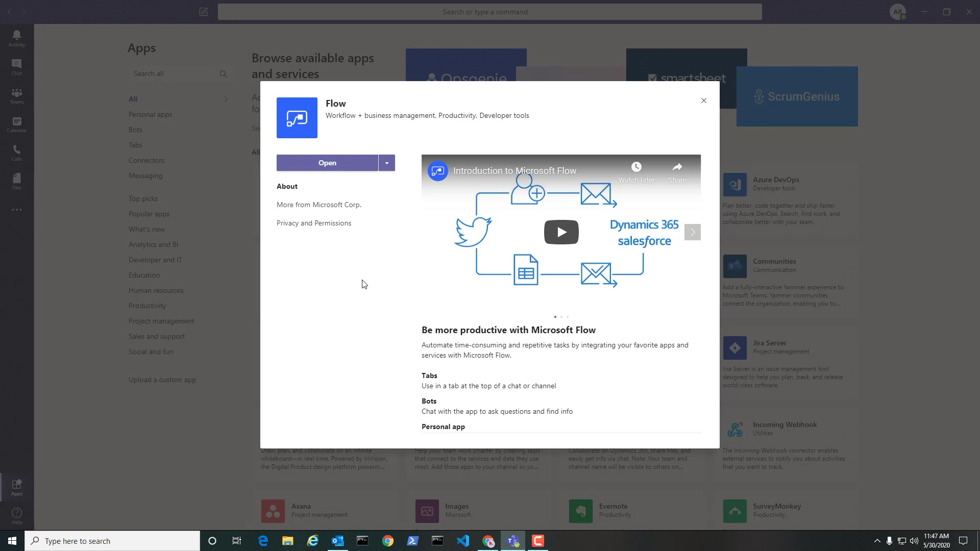Show more apps ellipsis in sidebar
This screenshot has width=980, height=551.
point(17,210)
